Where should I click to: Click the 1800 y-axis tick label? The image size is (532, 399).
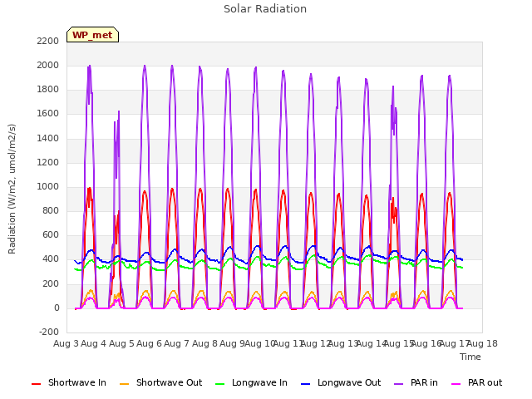(48, 90)
